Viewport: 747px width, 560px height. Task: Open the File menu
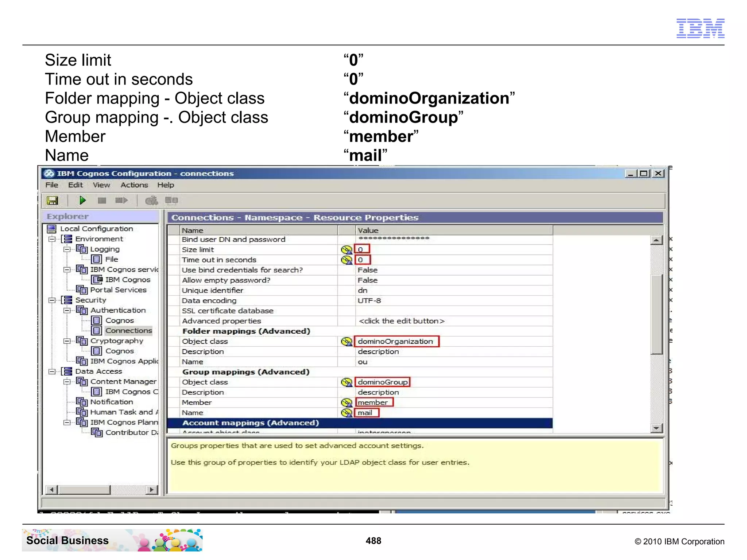coord(52,185)
